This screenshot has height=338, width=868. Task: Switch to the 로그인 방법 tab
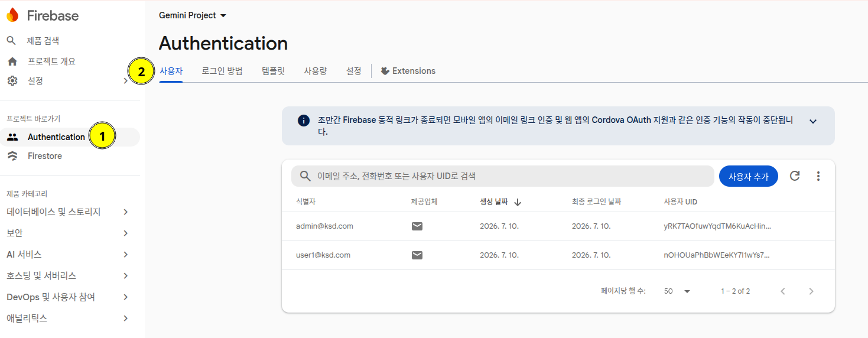coord(222,71)
